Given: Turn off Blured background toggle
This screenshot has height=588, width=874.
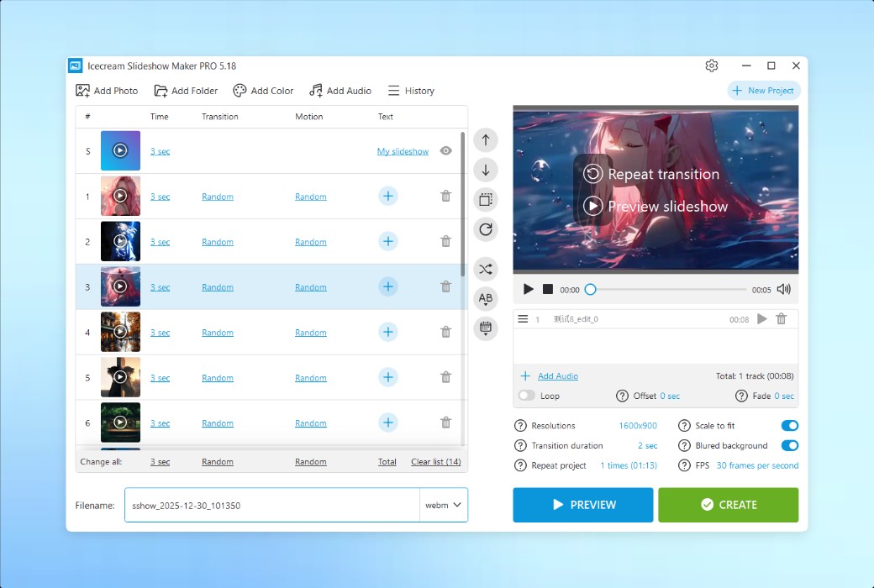Looking at the screenshot, I should pos(789,445).
